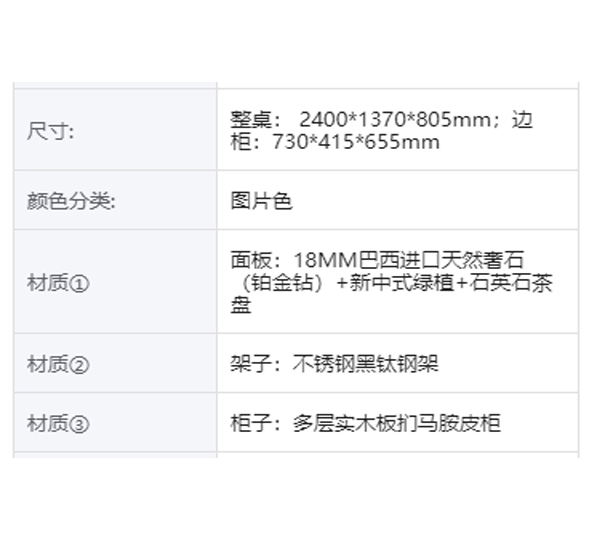Select the 图片色 value
597x535 pixels.
pos(261,201)
